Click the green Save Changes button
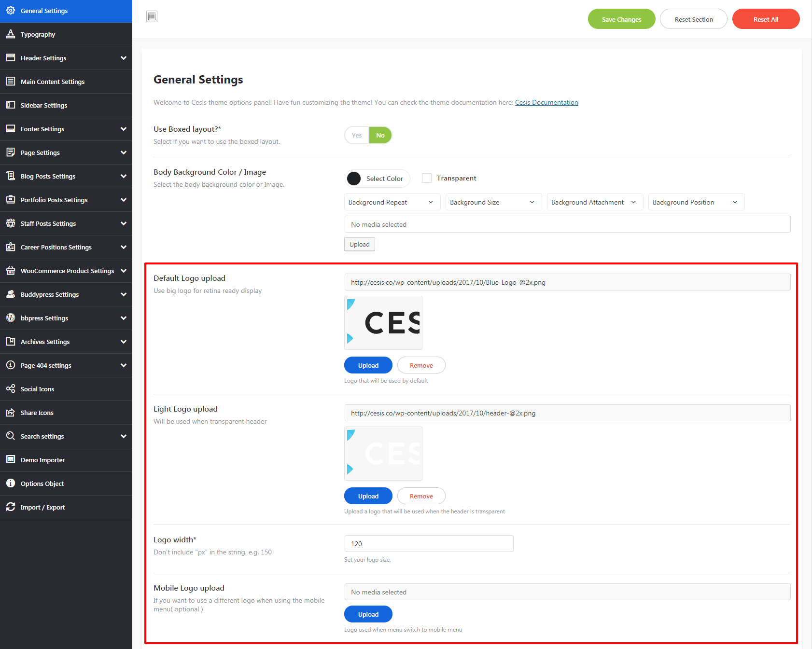 621,19
